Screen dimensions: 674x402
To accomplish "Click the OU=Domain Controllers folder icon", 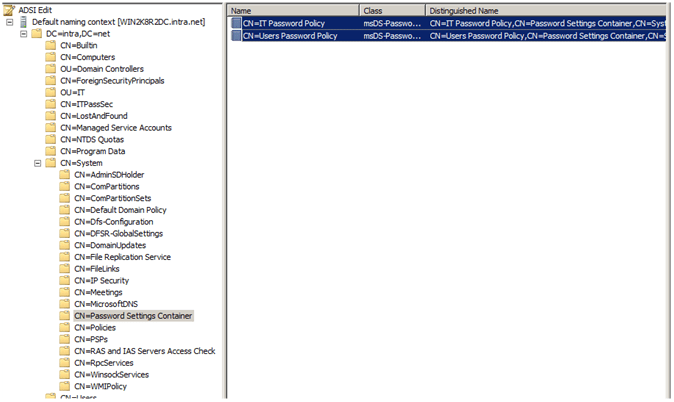I will [51, 69].
